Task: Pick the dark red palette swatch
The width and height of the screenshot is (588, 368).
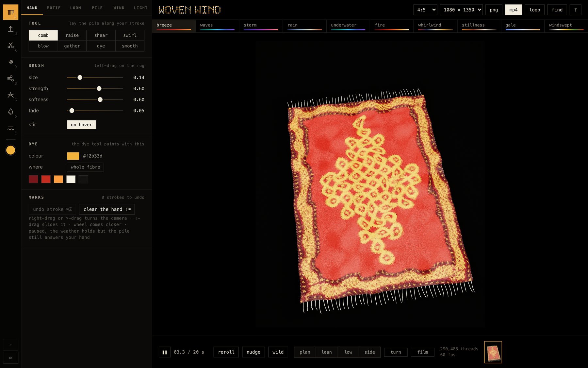Action: click(x=33, y=179)
